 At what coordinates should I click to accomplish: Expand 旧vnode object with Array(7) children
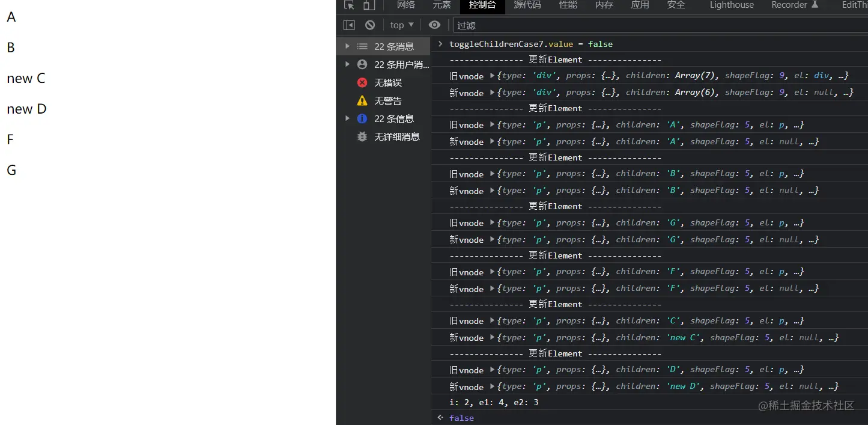click(x=493, y=76)
